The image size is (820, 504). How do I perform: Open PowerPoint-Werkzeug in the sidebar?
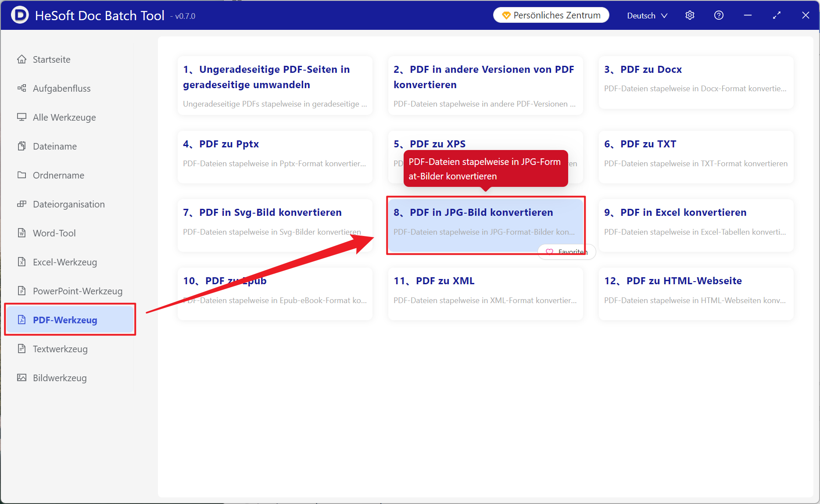pyautogui.click(x=70, y=291)
